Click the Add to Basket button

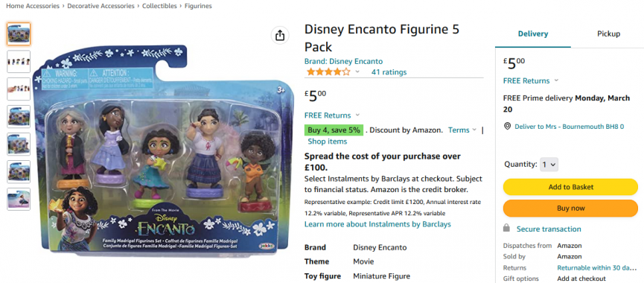570,187
